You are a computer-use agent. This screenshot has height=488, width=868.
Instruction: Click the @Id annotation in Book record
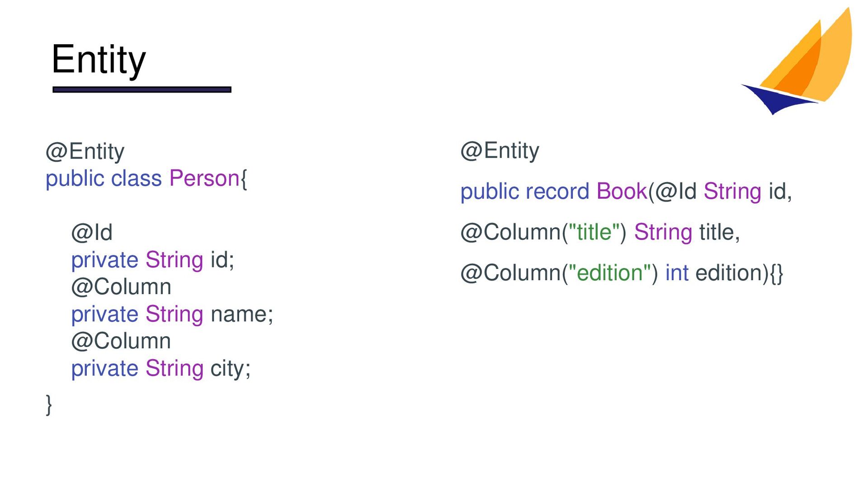pyautogui.click(x=675, y=191)
